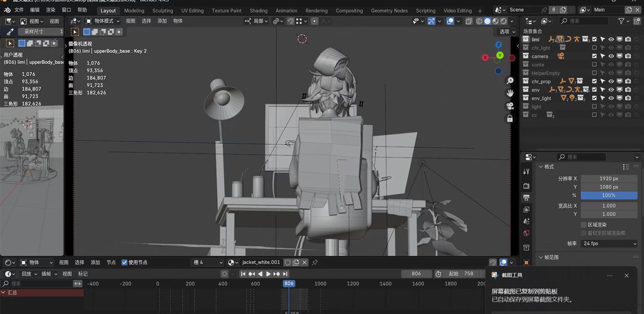644x314 pixels.
Task: Switch to the Sculpting workspace tab
Action: 162,10
